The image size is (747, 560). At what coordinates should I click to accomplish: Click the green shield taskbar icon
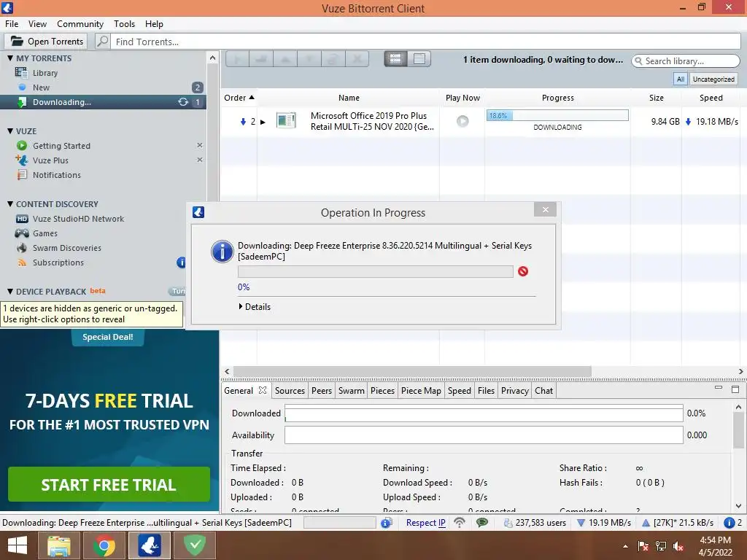[194, 545]
